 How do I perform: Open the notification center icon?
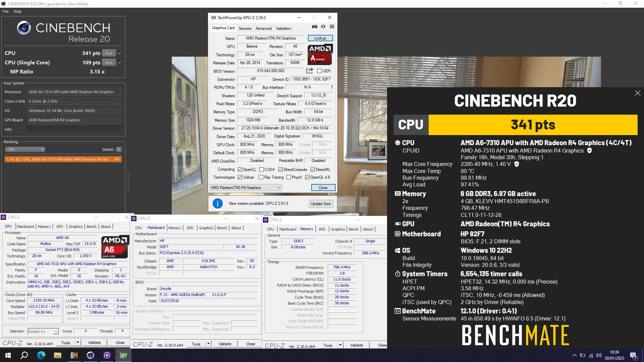[x=634, y=355]
